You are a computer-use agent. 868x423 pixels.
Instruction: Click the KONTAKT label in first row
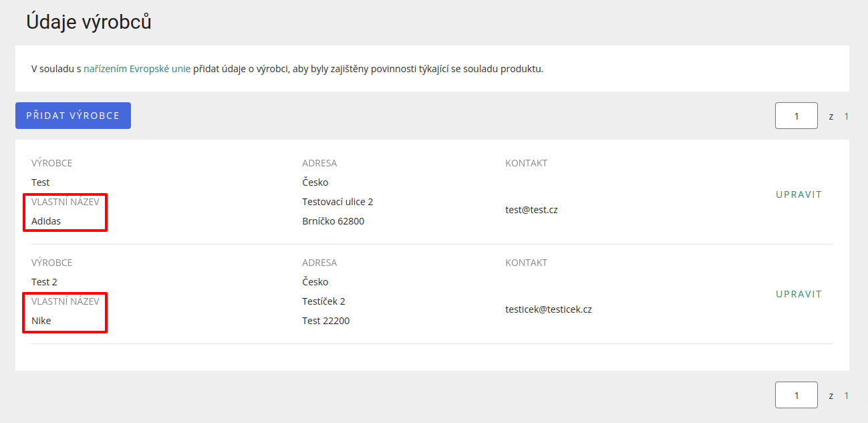pyautogui.click(x=526, y=163)
